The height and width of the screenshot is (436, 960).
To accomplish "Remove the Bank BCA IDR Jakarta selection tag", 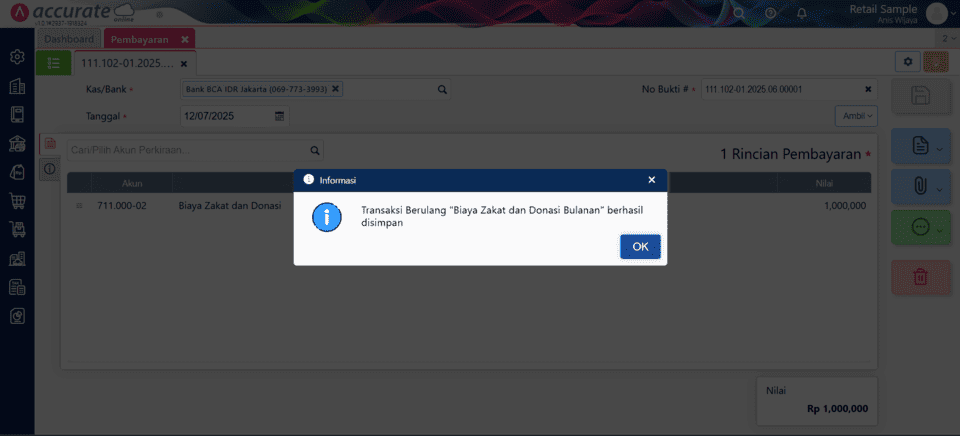I will click(x=336, y=89).
